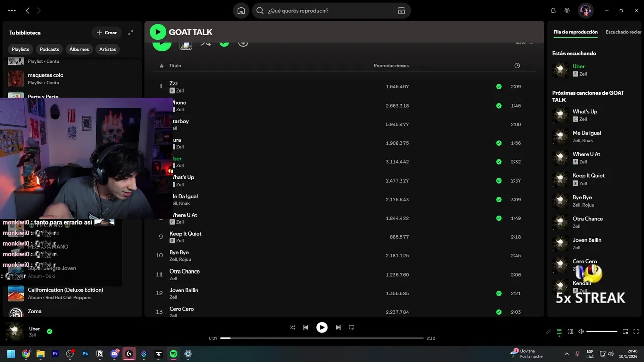Open Photoshop from the taskbar
The image size is (644, 362).
(x=85, y=354)
